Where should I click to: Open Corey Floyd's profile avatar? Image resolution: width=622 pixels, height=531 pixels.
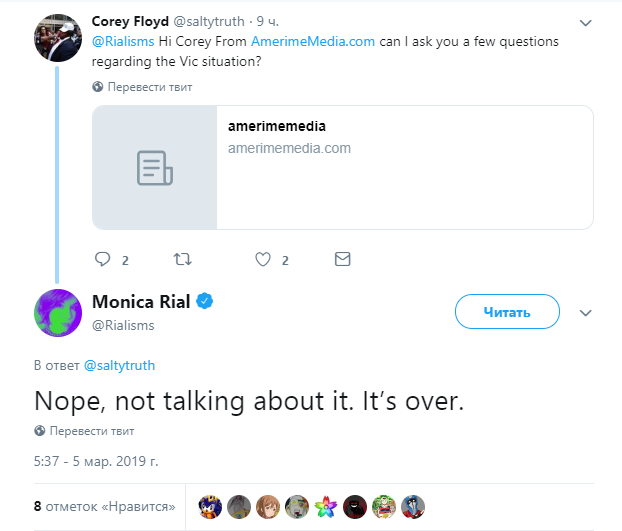pos(58,38)
